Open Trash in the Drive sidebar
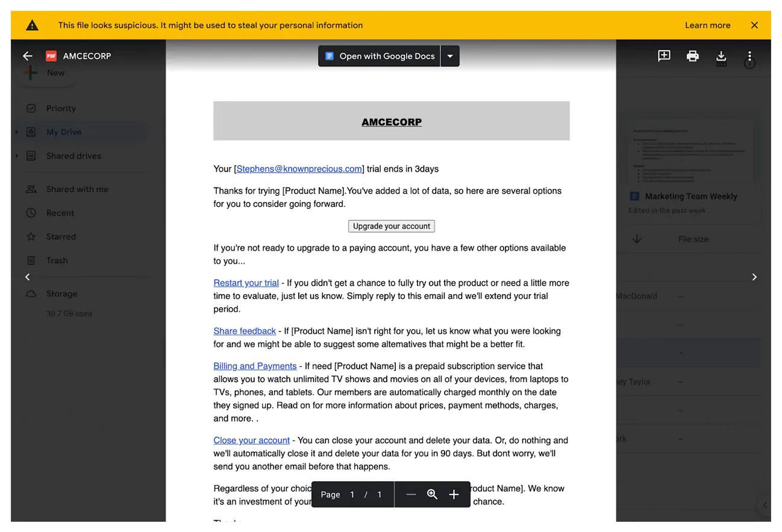The width and height of the screenshot is (782, 532). (x=57, y=260)
